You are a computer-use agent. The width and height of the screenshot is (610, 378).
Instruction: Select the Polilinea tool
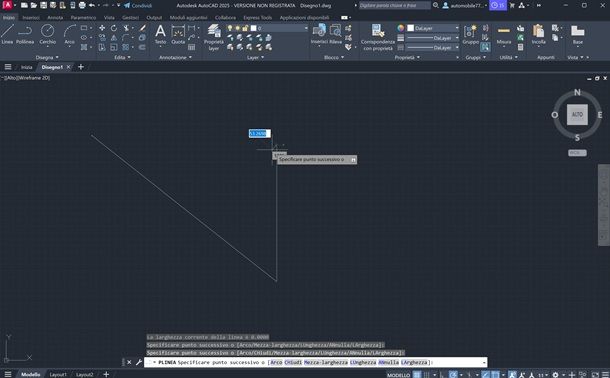coord(25,34)
